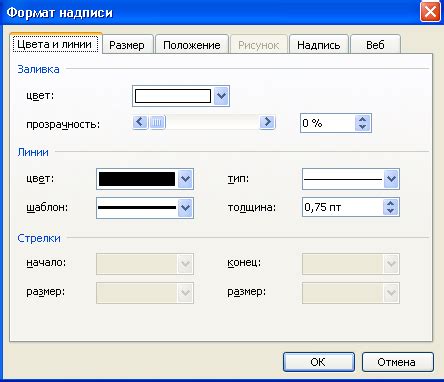
Task: Open the шаблон dash pattern dropdown arrow
Action: 185,208
